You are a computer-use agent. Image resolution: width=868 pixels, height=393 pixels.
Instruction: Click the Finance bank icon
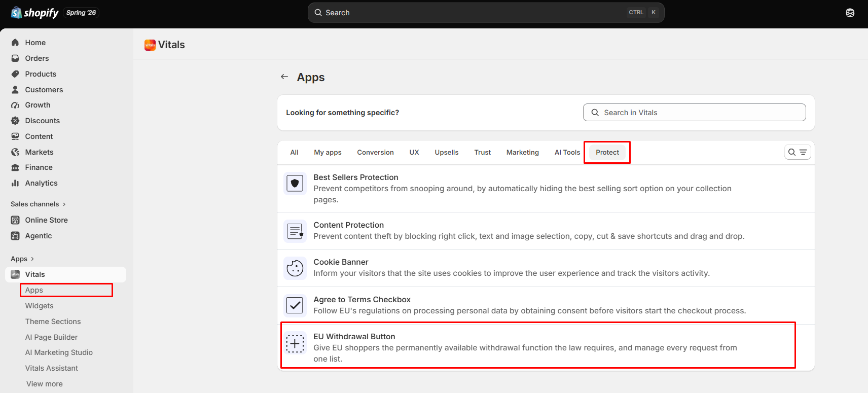15,167
